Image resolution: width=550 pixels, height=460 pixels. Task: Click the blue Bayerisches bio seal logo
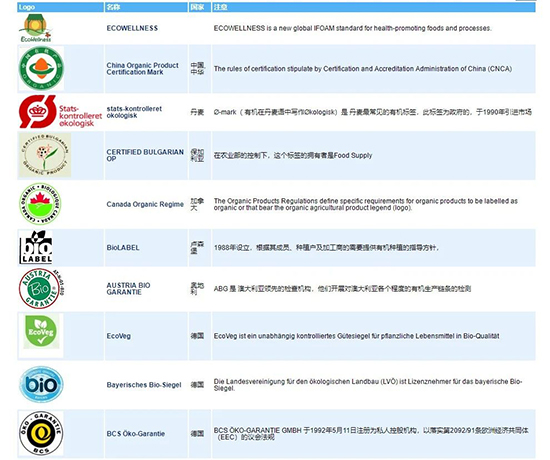[x=41, y=385]
